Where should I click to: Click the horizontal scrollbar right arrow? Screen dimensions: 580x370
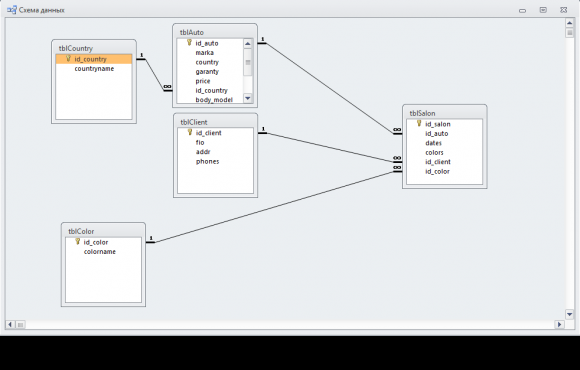pyautogui.click(x=559, y=324)
